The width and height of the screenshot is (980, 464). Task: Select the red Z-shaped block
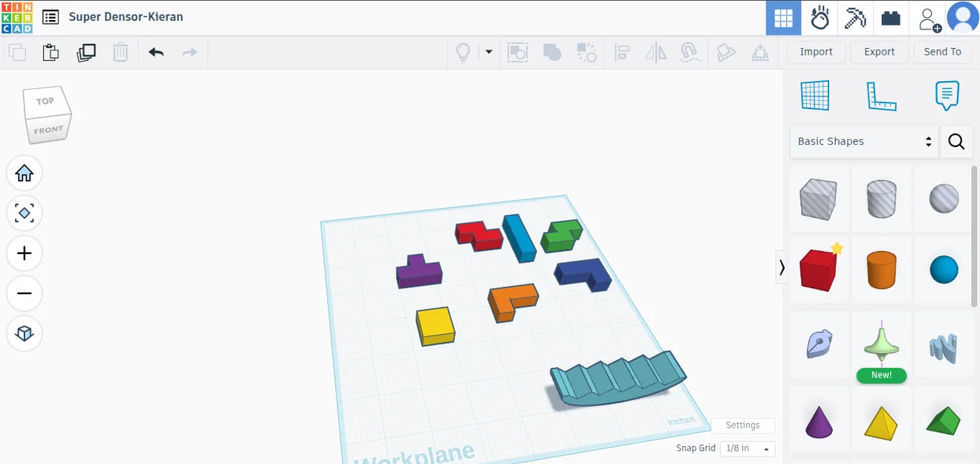click(479, 236)
